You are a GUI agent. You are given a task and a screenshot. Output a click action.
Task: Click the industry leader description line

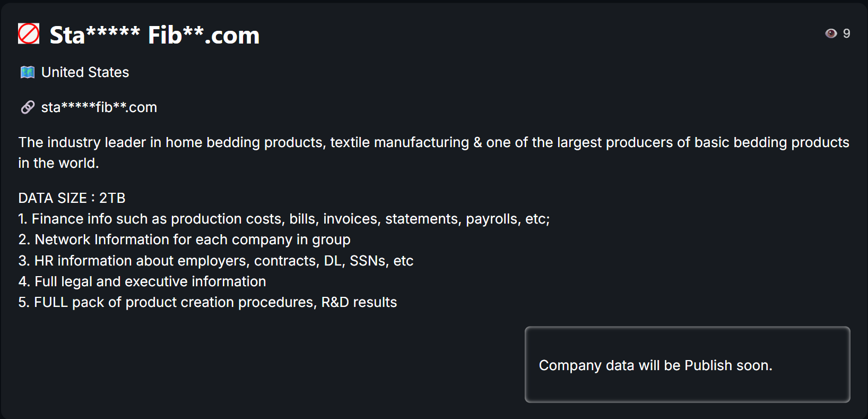[433, 142]
